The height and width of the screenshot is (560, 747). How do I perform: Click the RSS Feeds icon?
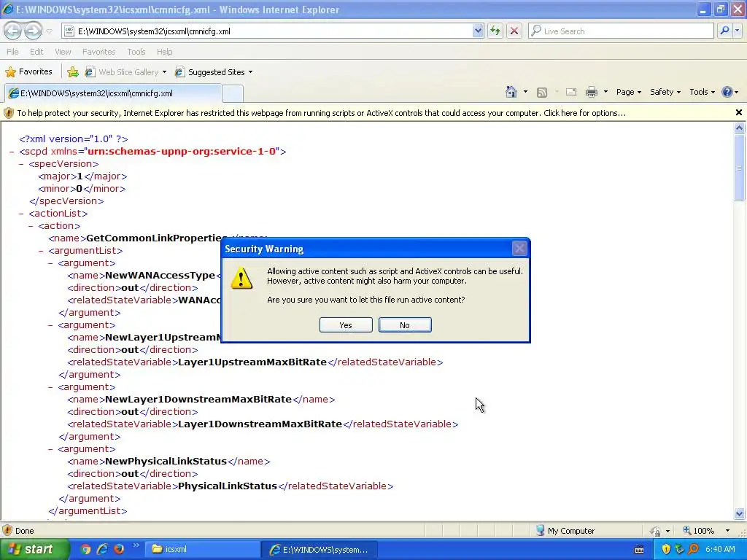coord(542,93)
